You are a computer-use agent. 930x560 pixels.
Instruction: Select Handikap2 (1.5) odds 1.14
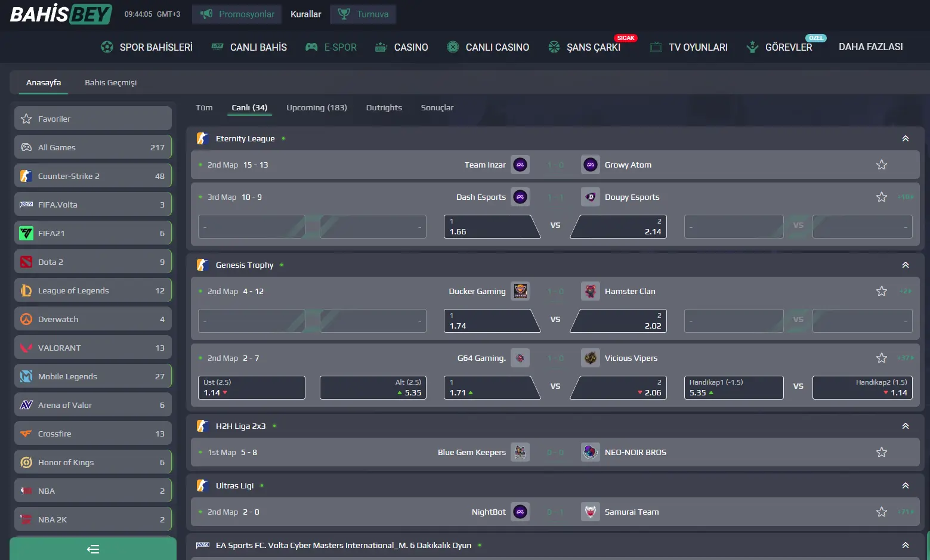pyautogui.click(x=863, y=388)
